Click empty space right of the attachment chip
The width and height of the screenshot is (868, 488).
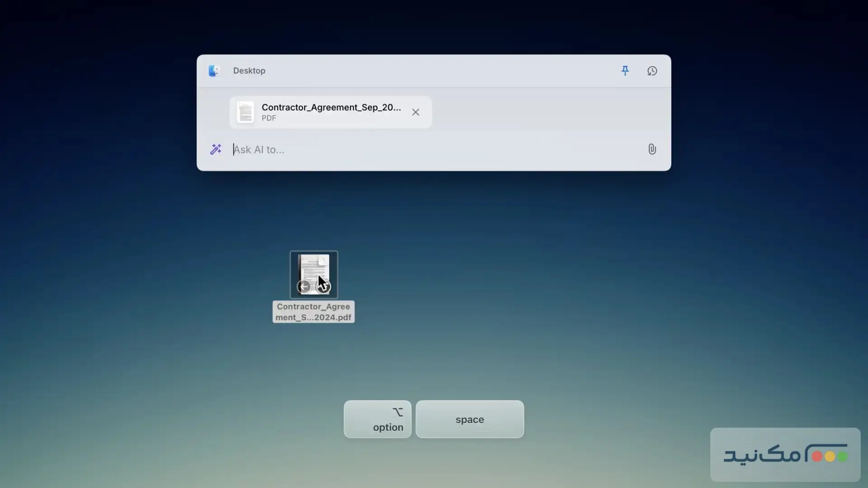(x=542, y=112)
